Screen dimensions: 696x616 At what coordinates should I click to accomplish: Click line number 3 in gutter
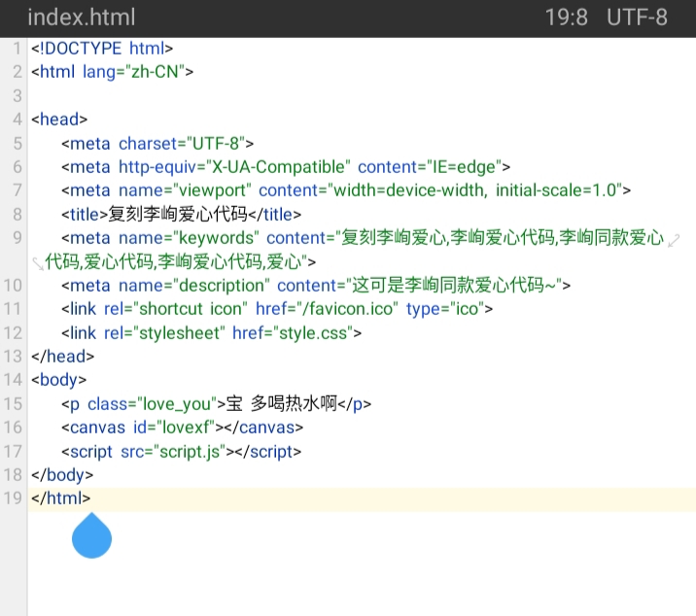17,96
